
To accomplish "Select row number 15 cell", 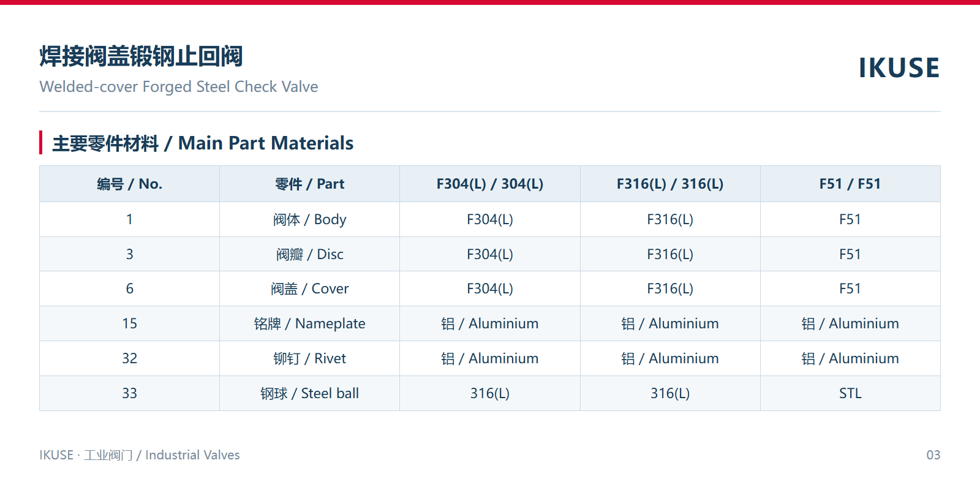I will click(130, 323).
